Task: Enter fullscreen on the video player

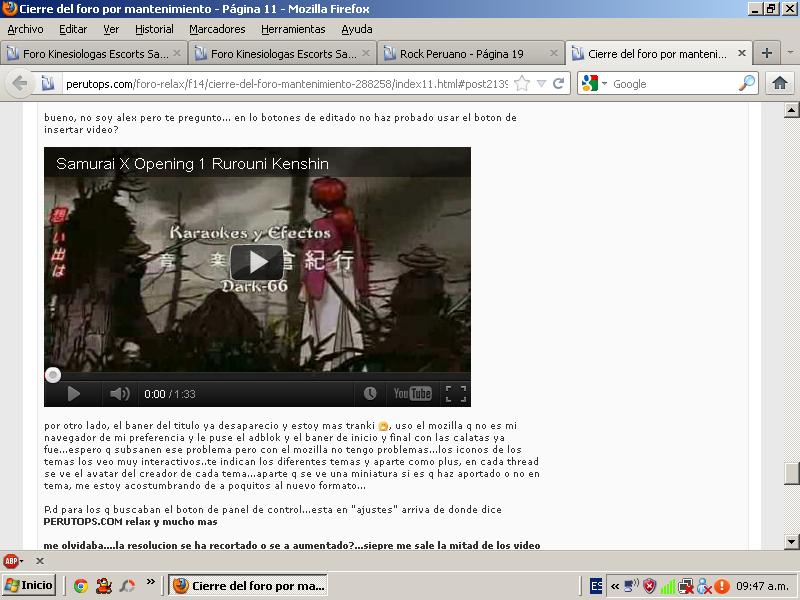Action: pos(456,393)
